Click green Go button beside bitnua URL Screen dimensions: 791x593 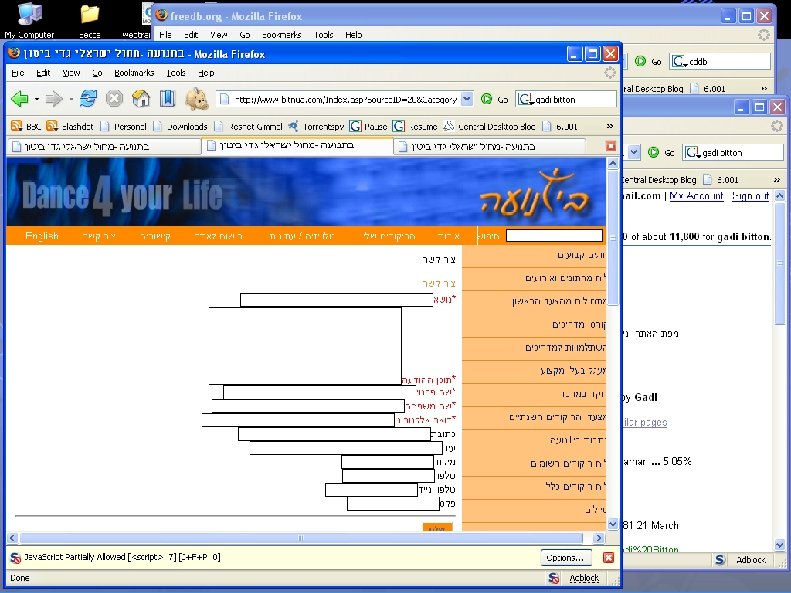(x=486, y=99)
